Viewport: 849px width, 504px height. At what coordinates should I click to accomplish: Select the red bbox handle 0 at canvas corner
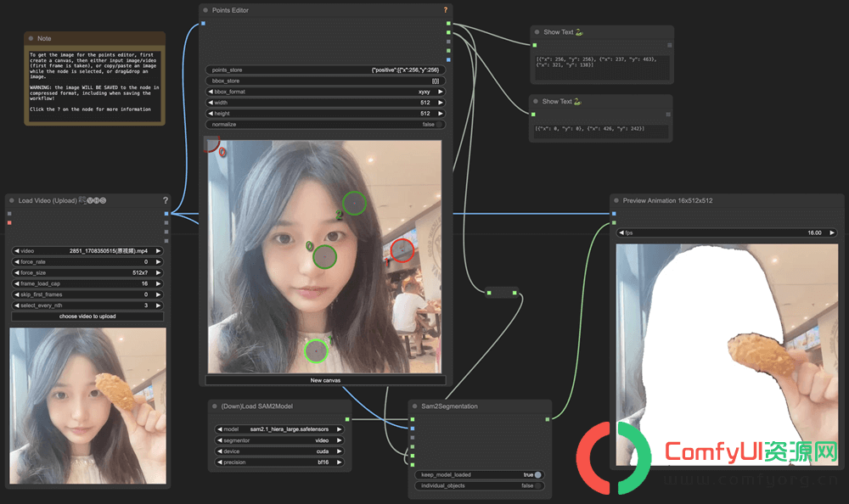[211, 143]
